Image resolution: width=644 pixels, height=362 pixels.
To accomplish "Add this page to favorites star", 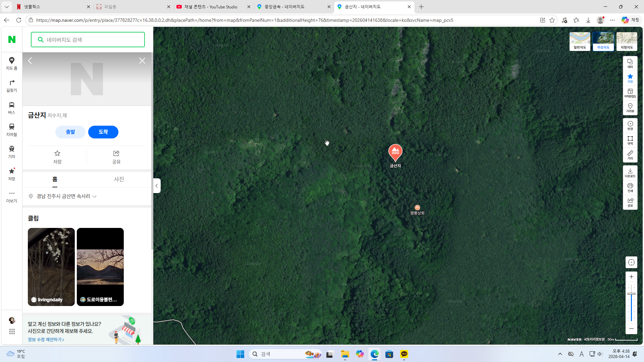I will click(552, 20).
